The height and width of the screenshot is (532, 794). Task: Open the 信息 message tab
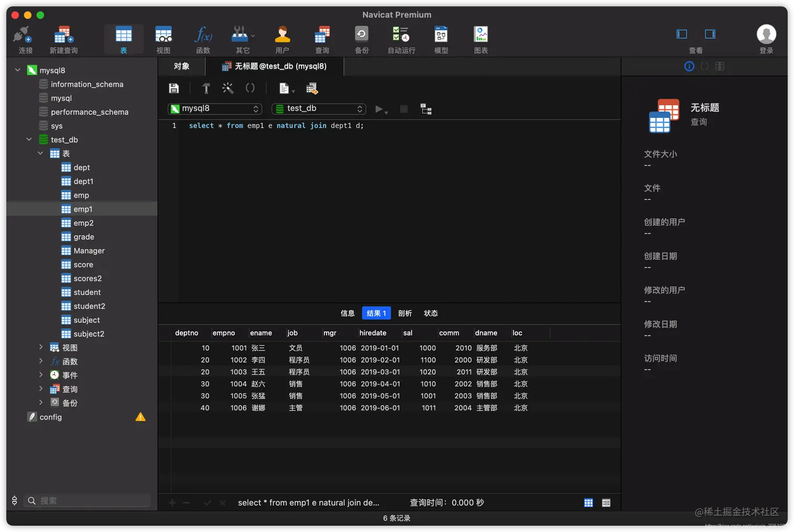click(348, 313)
